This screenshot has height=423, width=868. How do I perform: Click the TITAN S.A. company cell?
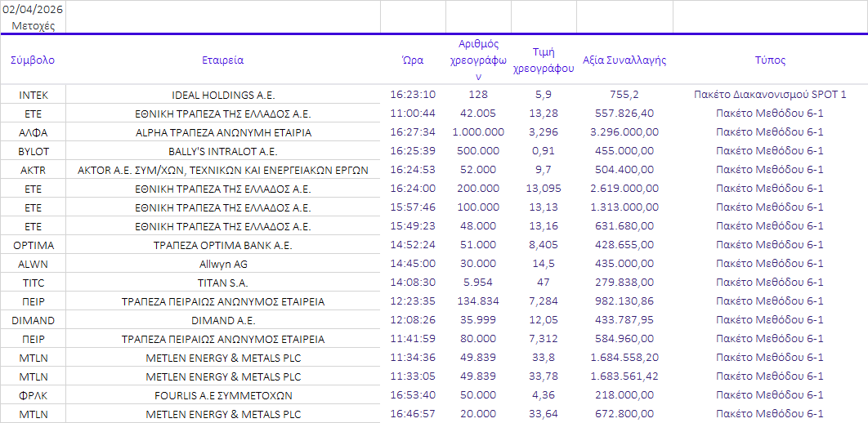pyautogui.click(x=222, y=283)
